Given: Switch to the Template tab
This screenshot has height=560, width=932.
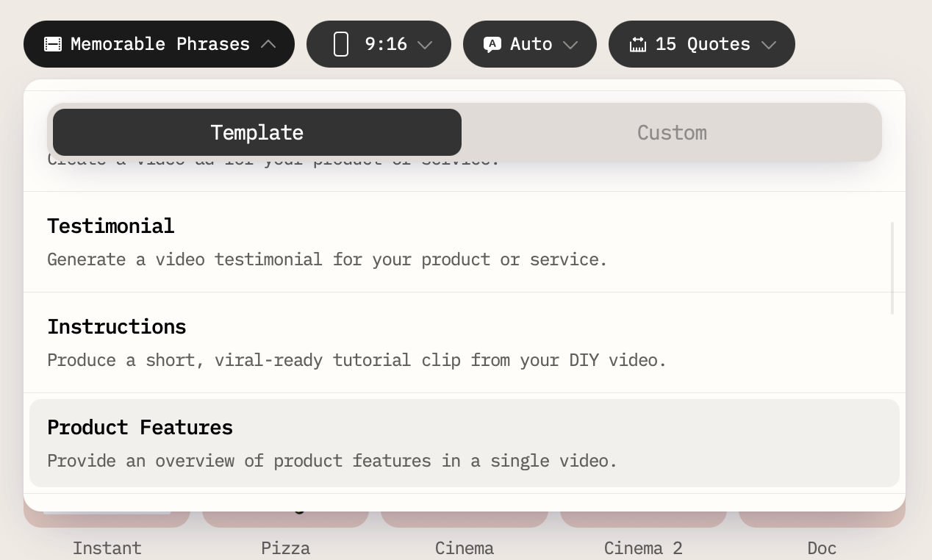Looking at the screenshot, I should [x=257, y=132].
